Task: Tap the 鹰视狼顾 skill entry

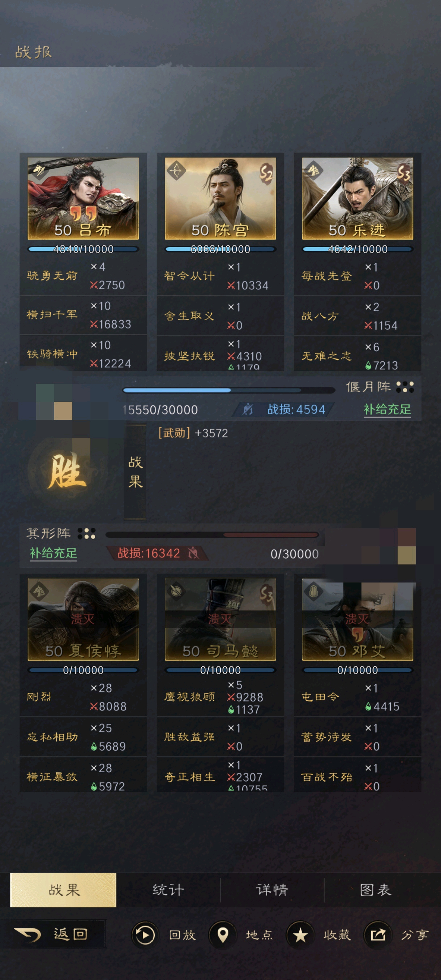Action: coord(220,697)
